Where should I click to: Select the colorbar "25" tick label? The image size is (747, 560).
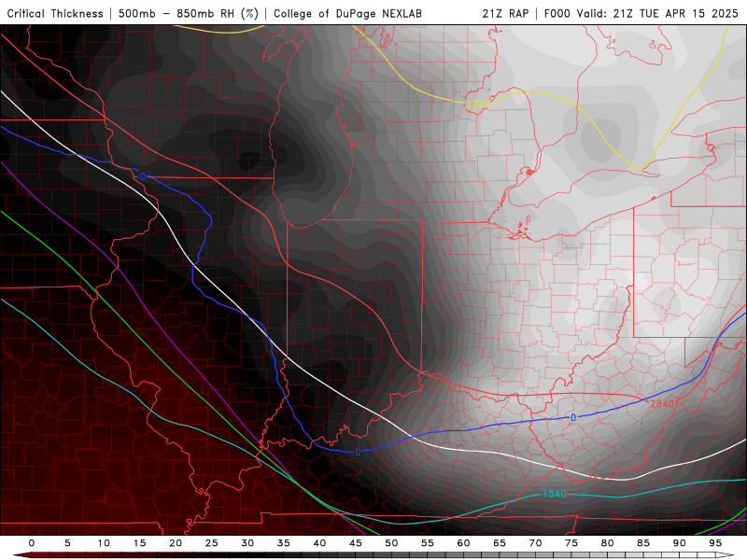pyautogui.click(x=212, y=543)
